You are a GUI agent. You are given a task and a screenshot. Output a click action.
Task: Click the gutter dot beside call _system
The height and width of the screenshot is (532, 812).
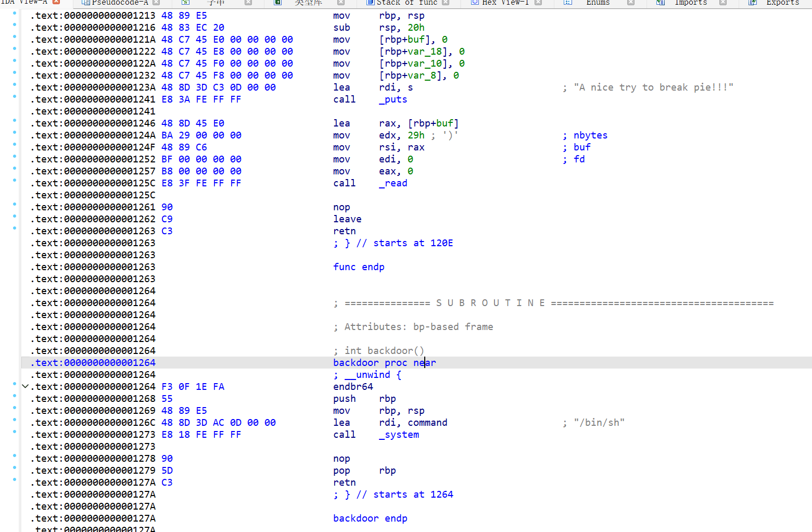15,432
